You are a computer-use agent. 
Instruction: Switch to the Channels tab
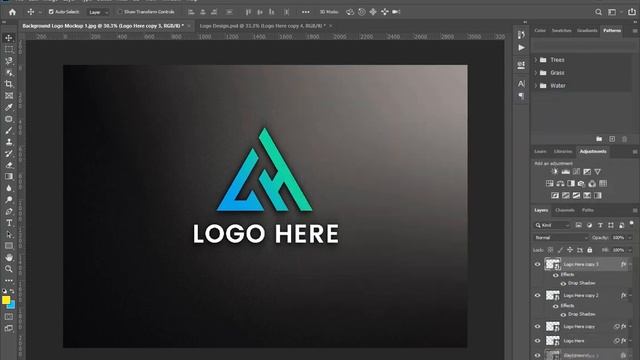click(x=565, y=210)
